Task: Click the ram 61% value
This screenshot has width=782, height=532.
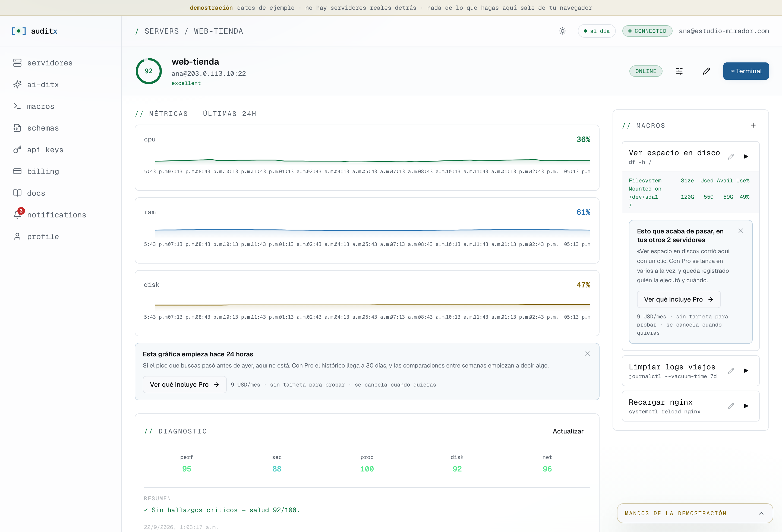Action: pos(583,212)
